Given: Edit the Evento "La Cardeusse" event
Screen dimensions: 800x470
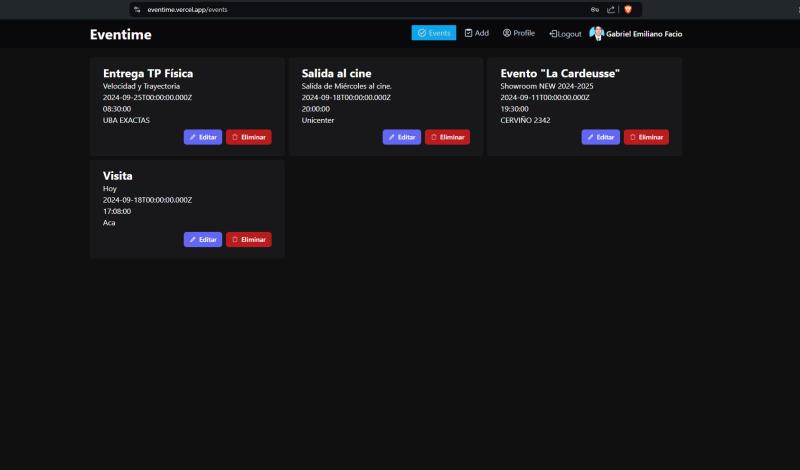Looking at the screenshot, I should (x=600, y=137).
